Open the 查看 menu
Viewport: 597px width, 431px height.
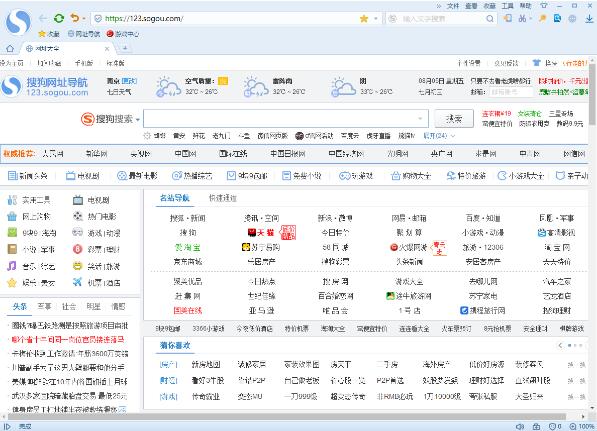[x=471, y=6]
